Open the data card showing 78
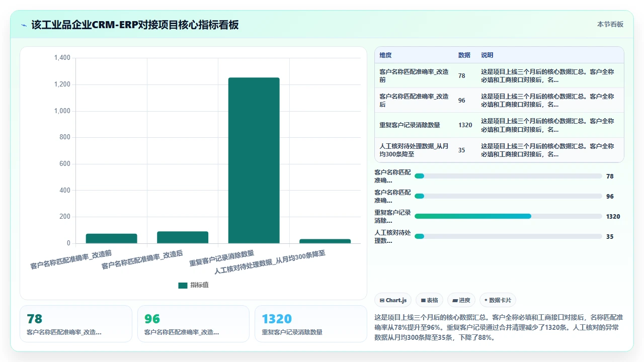644x362 pixels. (x=76, y=324)
